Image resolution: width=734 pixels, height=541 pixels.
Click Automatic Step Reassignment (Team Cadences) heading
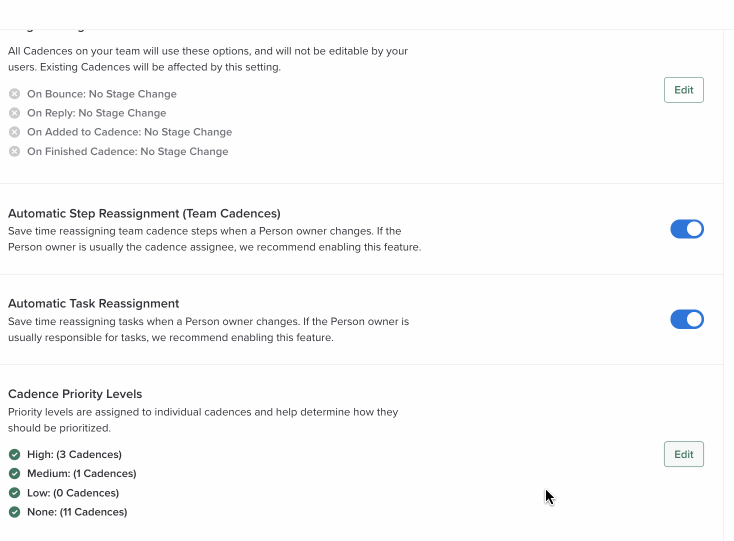pos(144,213)
